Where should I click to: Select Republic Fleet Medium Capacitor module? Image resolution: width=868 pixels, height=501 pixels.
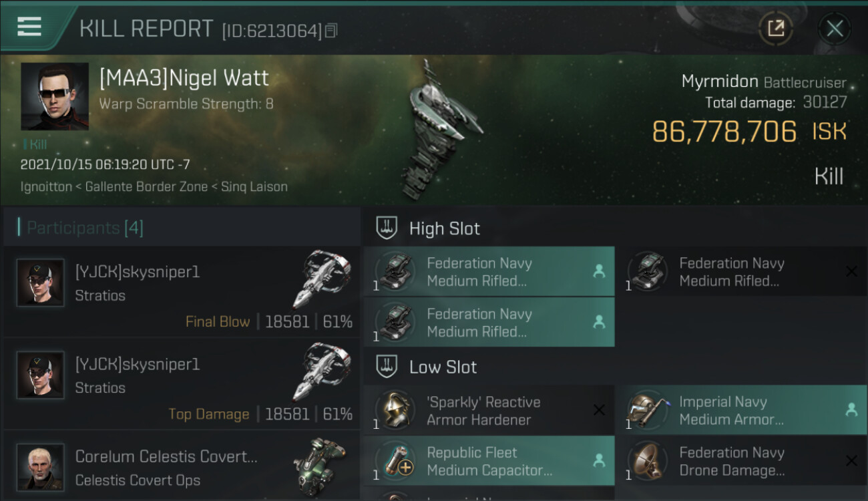[x=489, y=461]
